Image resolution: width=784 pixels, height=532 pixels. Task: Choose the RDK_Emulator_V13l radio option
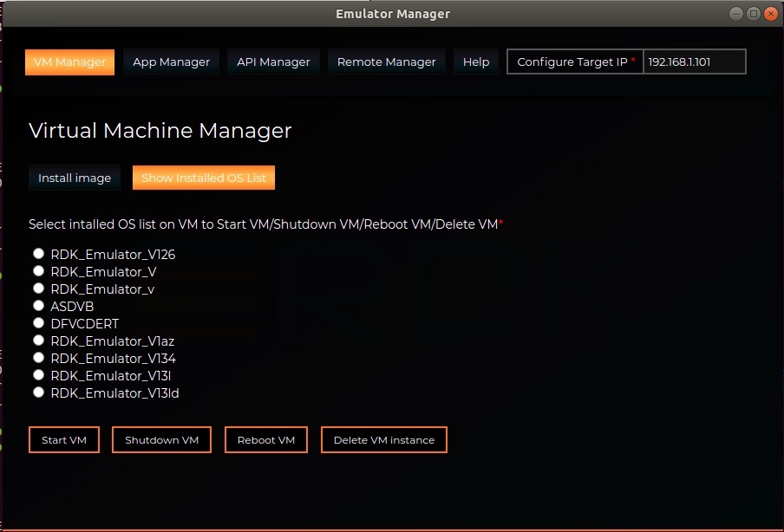pos(38,375)
